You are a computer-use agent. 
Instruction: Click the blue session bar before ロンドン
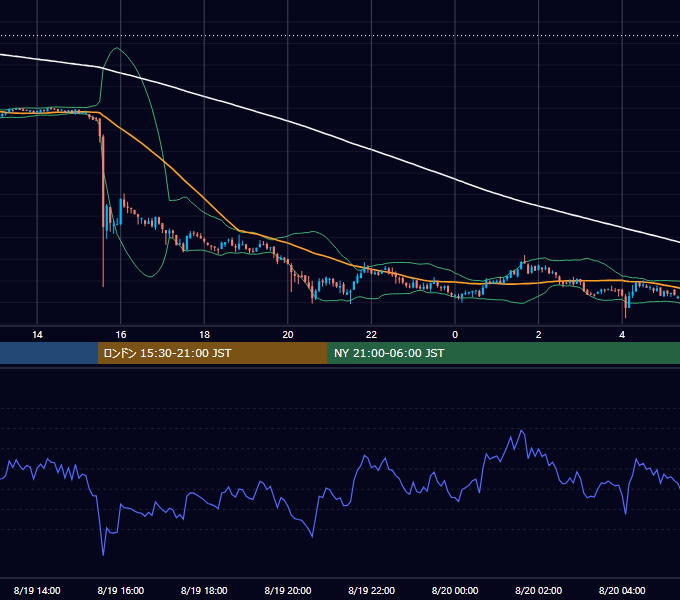click(x=49, y=353)
